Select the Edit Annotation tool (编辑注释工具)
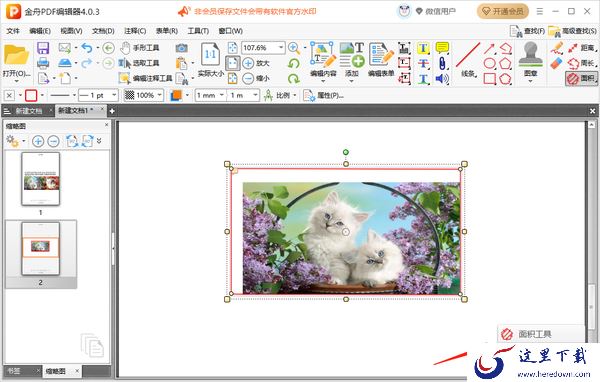This screenshot has width=600, height=382. [x=145, y=78]
